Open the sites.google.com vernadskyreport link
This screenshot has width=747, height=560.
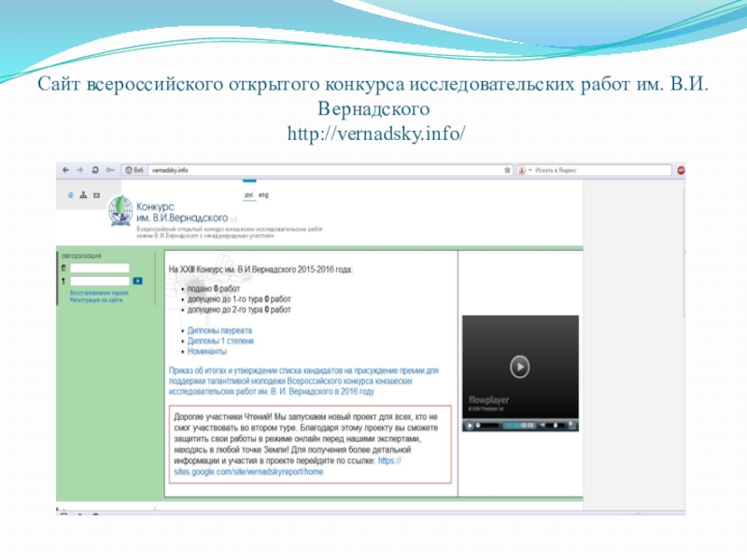tap(288, 466)
